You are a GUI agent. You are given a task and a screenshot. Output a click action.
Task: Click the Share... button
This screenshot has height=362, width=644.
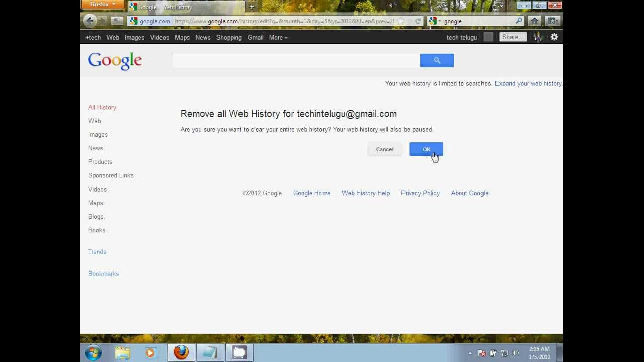click(x=512, y=37)
